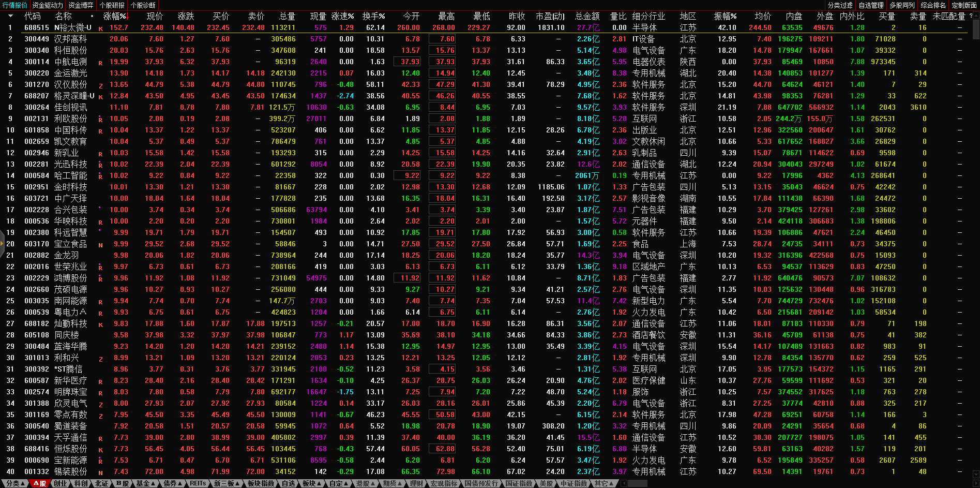Click the question mark icon after 未匹配量

pyautogui.click(x=971, y=16)
